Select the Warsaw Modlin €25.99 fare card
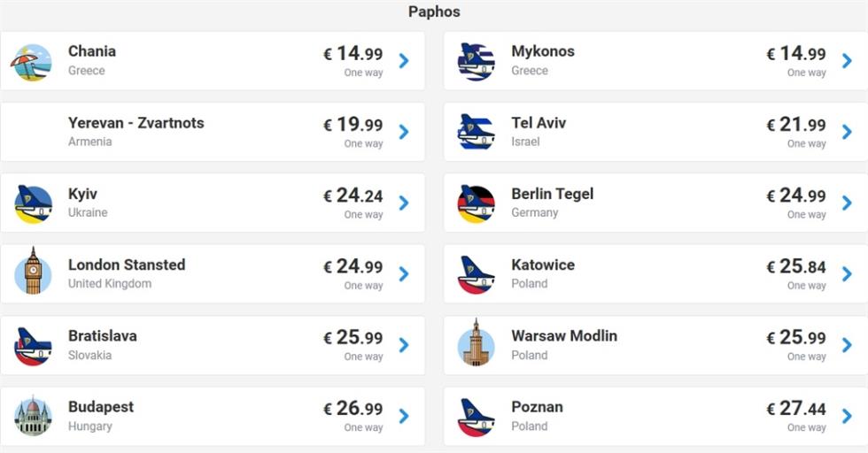 tap(656, 346)
